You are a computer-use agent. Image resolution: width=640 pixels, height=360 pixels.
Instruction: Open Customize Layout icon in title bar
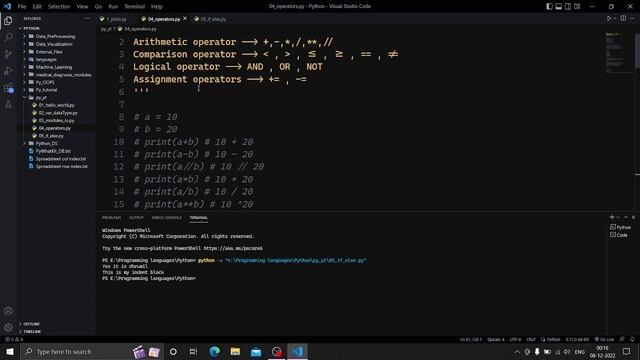coord(577,7)
